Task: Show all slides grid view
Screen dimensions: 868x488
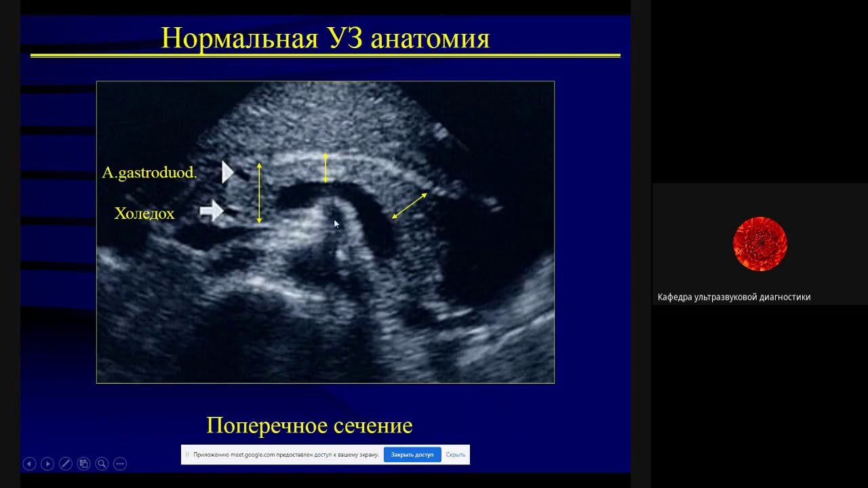Action: pos(83,464)
